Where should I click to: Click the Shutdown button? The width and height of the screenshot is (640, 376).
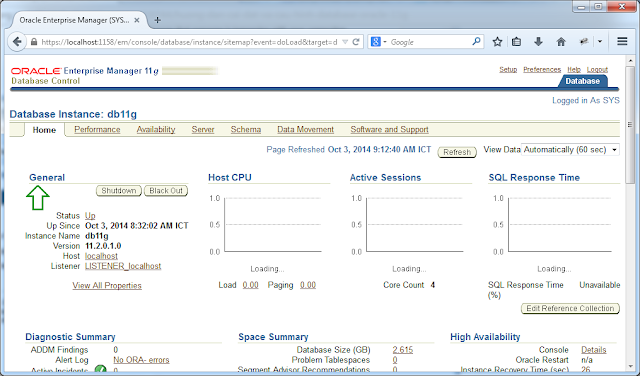(119, 191)
